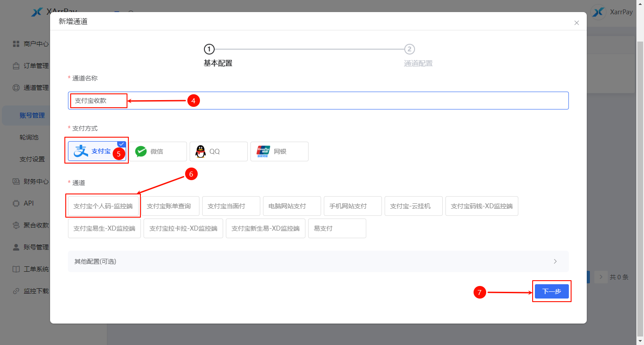Image resolution: width=644 pixels, height=345 pixels.
Task: Click the 监控下载 link icon in sidebar
Action: pyautogui.click(x=16, y=291)
